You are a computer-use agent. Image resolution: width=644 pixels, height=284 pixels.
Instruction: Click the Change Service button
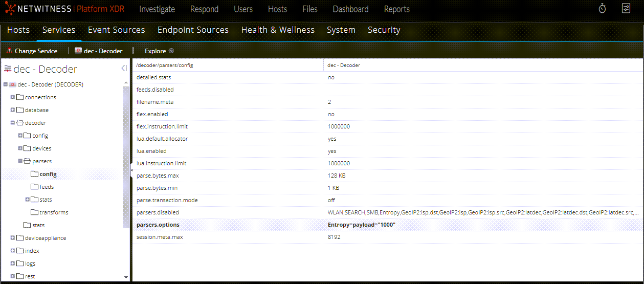click(32, 51)
